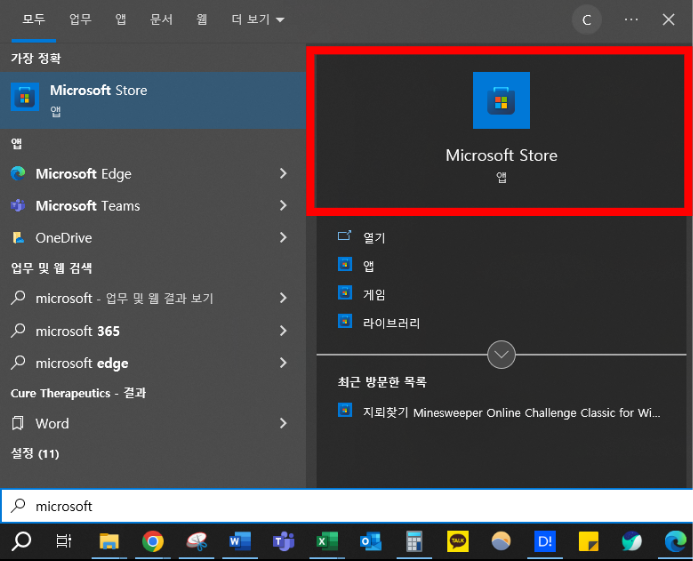This screenshot has height=561, width=693.
Task: Open the Snipping Tool taskbar icon
Action: tap(197, 541)
